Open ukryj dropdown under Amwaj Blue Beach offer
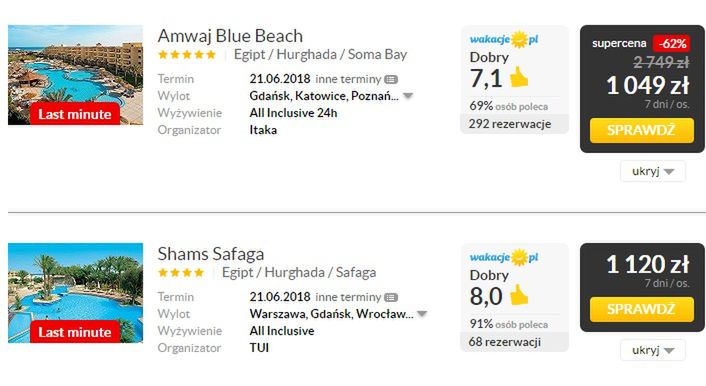Screen dimensions: 706x386 pyautogui.click(x=653, y=171)
